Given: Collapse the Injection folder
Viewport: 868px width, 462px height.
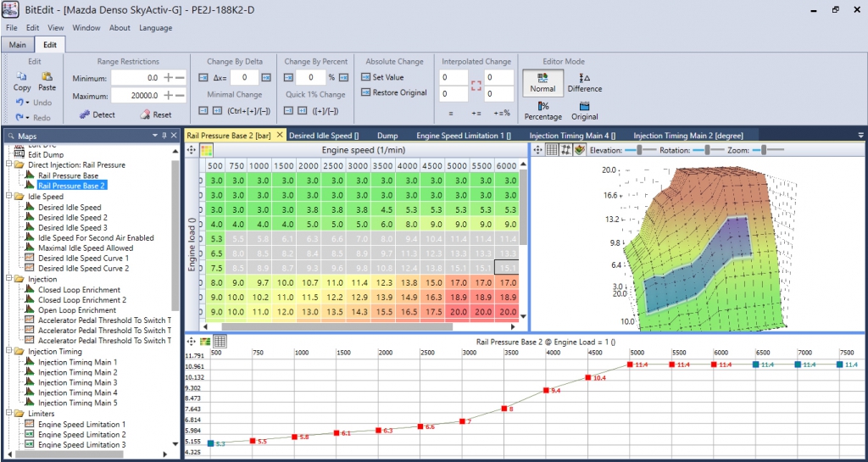Looking at the screenshot, I should (x=8, y=279).
